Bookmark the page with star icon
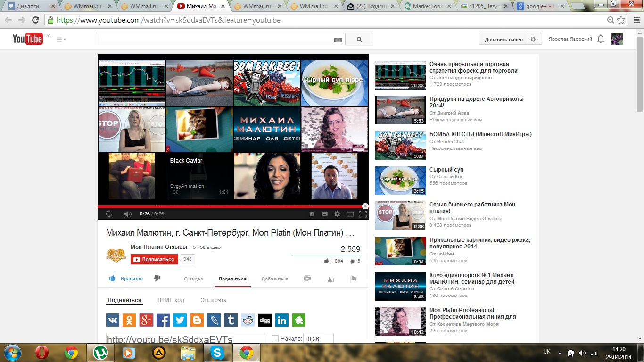The image size is (644, 362). pos(621,20)
